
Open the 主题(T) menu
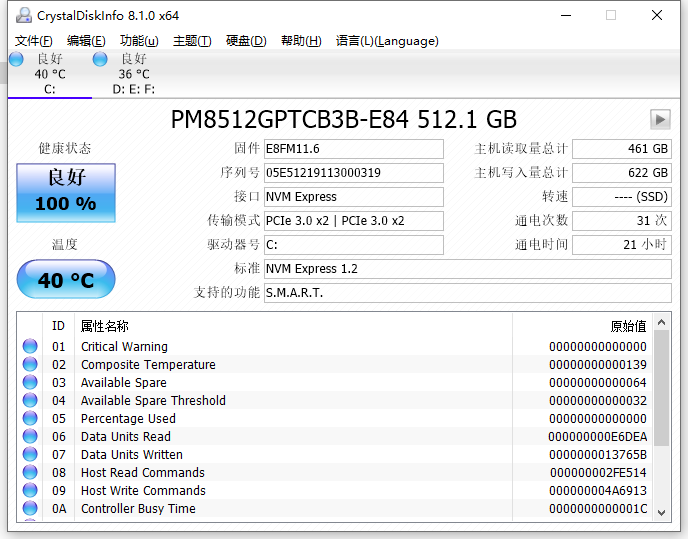point(192,41)
